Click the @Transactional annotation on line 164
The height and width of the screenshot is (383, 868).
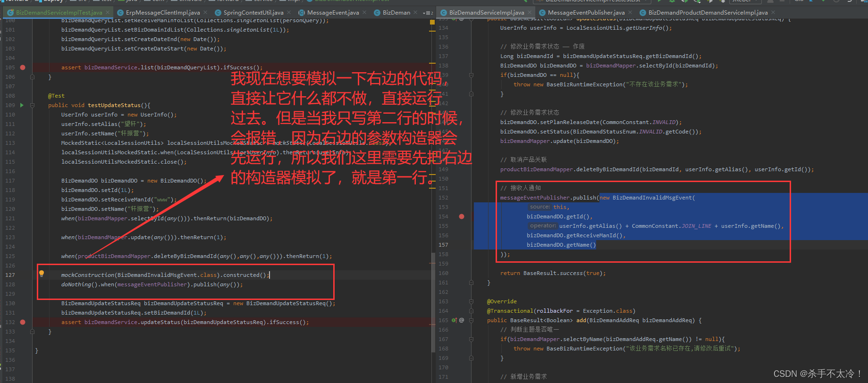(x=561, y=311)
